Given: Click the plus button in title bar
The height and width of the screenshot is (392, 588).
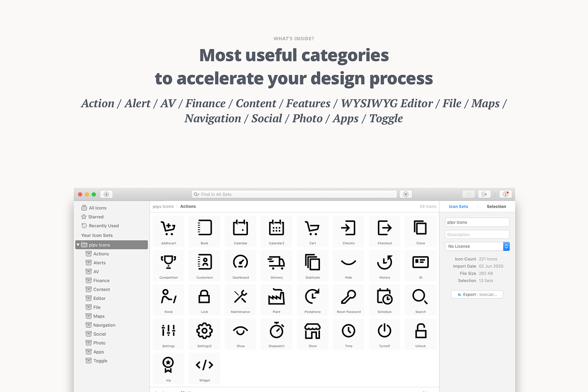Looking at the screenshot, I should (106, 194).
